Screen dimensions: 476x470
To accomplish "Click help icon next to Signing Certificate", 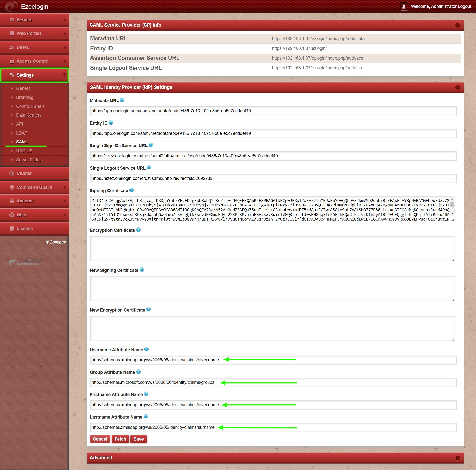I will click(132, 190).
